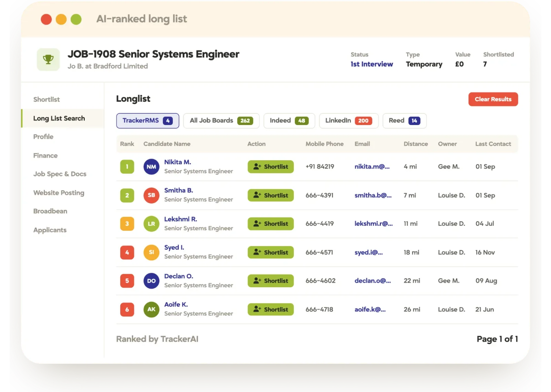Open the Nikita M. name link

(x=178, y=162)
